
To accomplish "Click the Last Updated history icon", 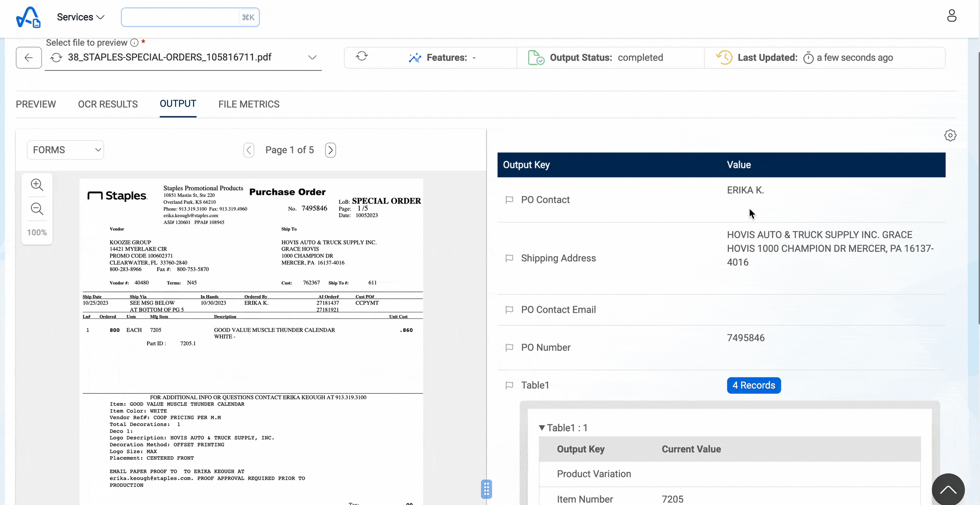I will pos(724,58).
